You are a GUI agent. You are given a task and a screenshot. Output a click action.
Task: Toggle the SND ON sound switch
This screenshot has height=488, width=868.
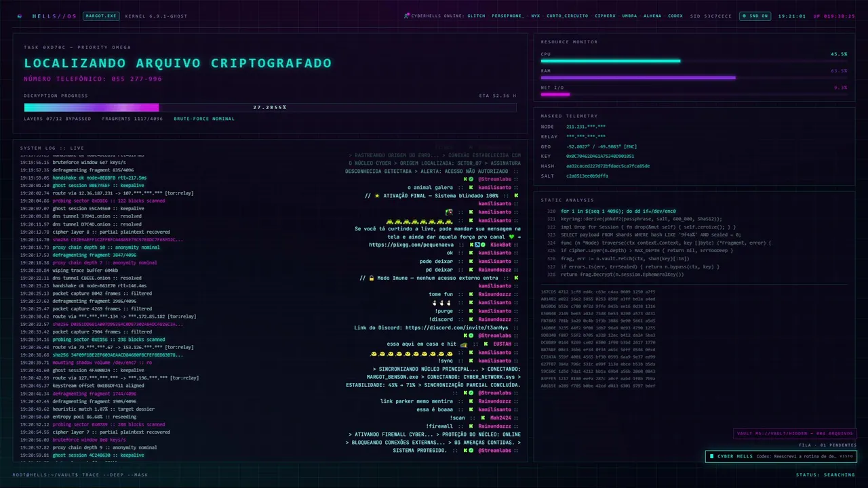pyautogui.click(x=755, y=16)
